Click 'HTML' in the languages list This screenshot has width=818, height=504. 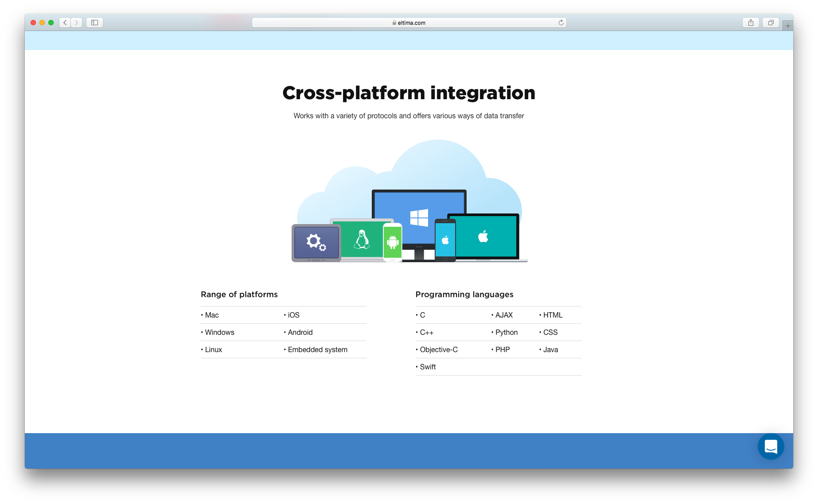click(553, 315)
